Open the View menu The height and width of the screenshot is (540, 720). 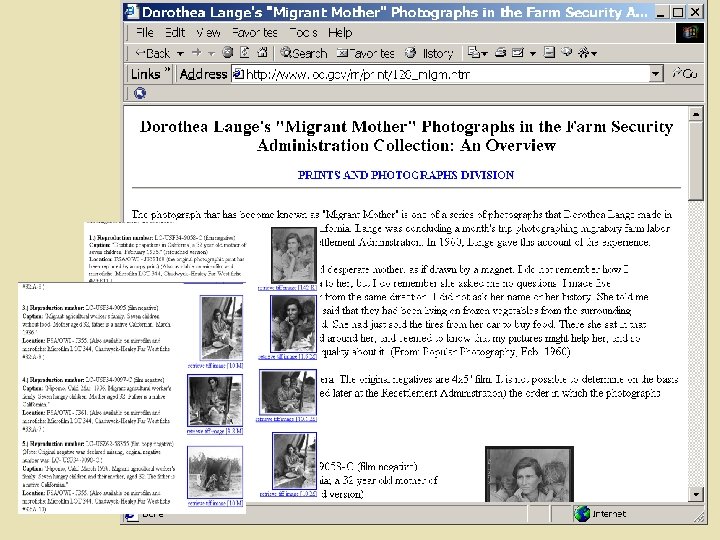coord(208,33)
